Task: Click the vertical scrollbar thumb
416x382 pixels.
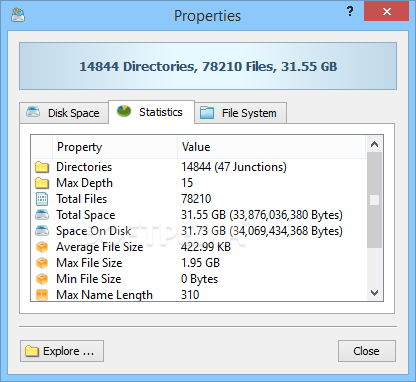Action: (x=375, y=200)
